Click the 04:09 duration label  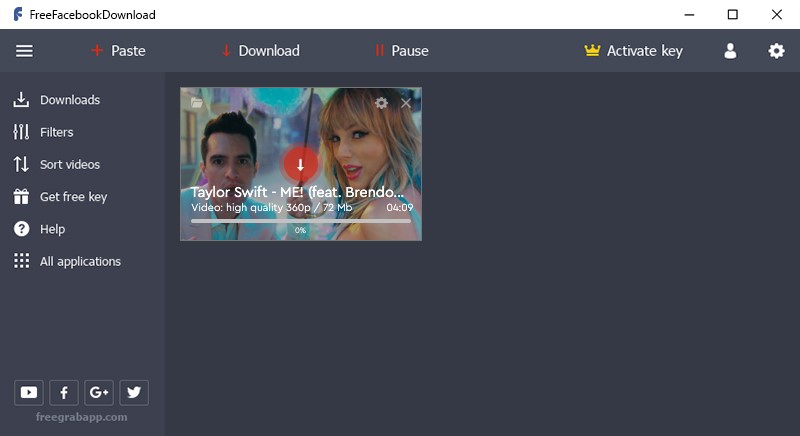(399, 208)
